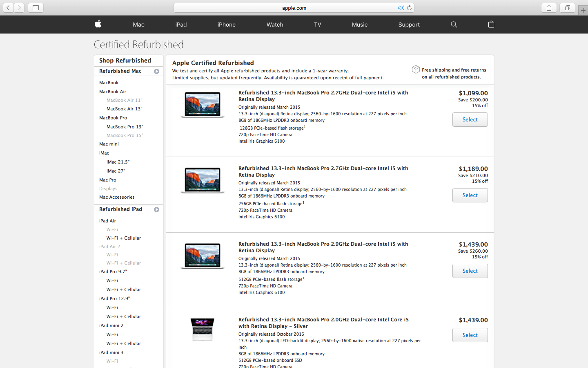Open 2.9GHz Dual-core i5 product title
The height and width of the screenshot is (368, 588).
(323, 247)
